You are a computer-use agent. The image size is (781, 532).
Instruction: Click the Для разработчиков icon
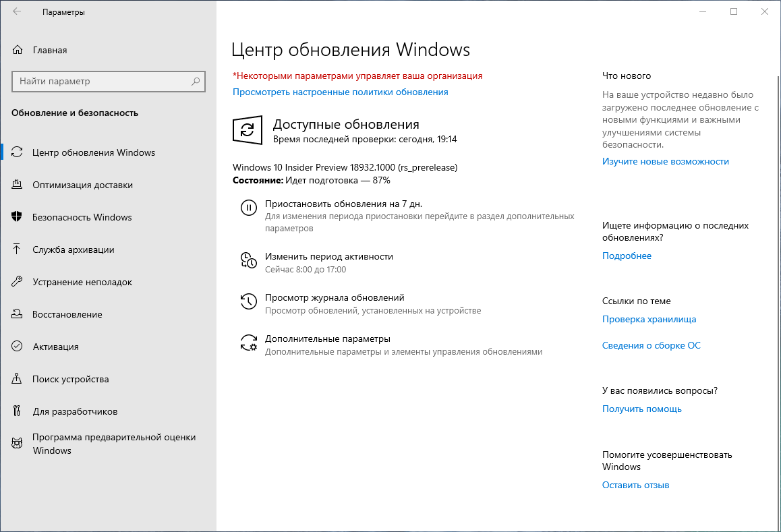[x=17, y=411]
